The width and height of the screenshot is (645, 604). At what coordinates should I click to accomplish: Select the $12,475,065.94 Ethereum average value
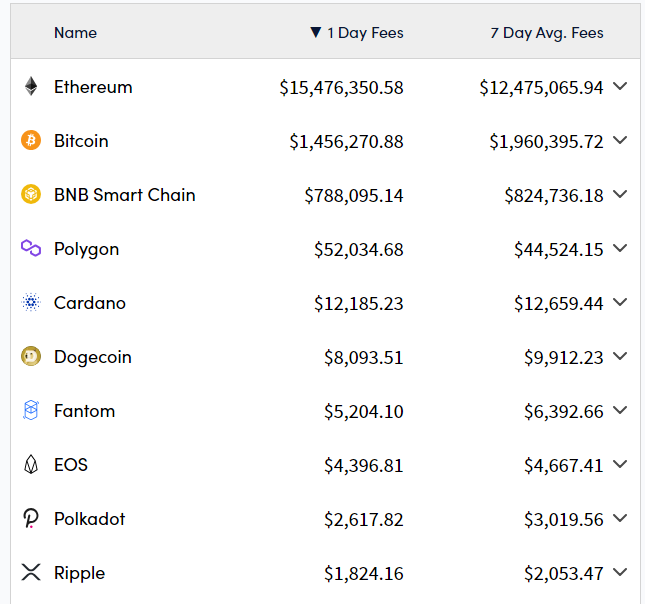[541, 88]
